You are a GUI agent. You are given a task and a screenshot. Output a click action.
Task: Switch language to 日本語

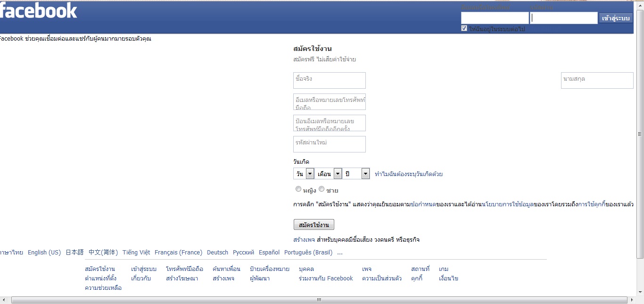point(74,253)
